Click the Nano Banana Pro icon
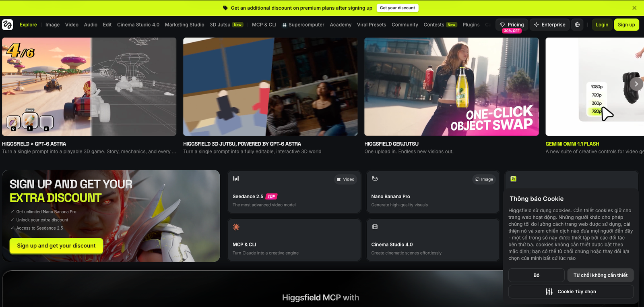 click(375, 178)
